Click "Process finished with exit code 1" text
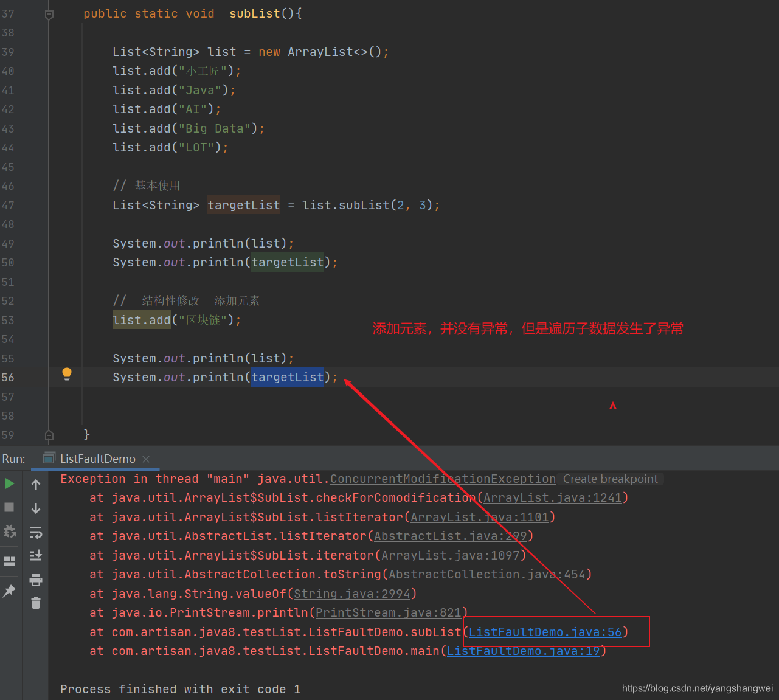779x700 pixels. (x=180, y=689)
